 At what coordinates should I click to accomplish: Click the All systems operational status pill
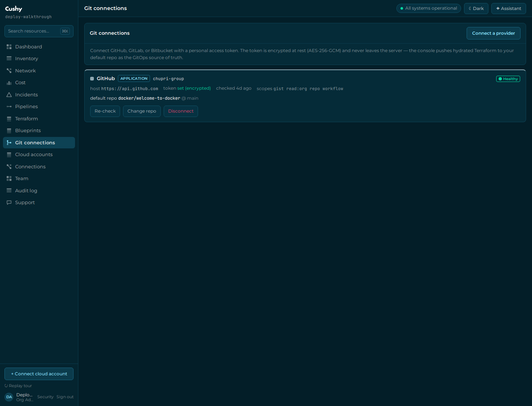[x=429, y=8]
